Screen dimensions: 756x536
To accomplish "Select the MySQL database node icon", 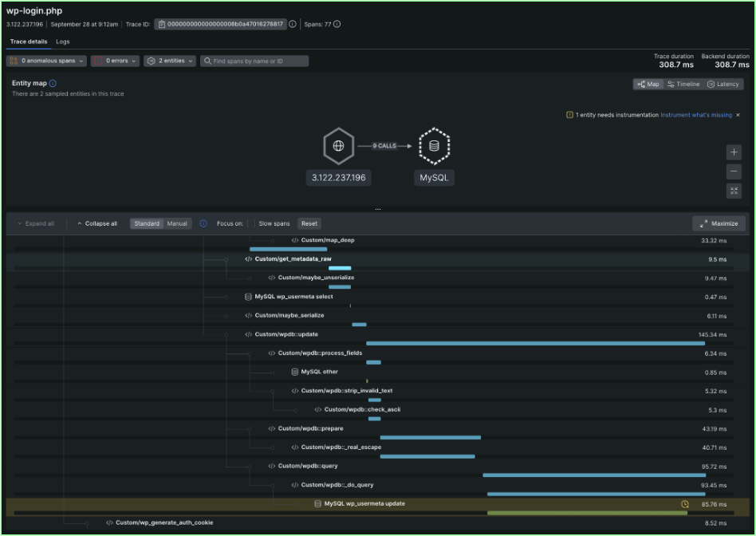I will [x=433, y=146].
